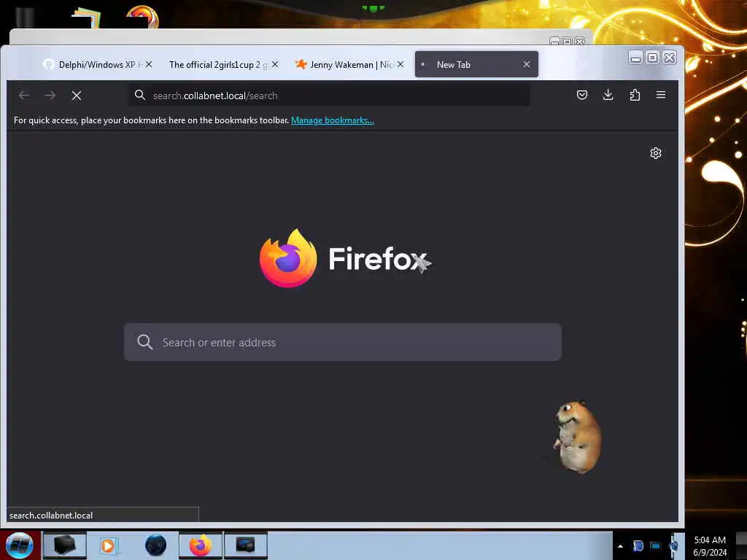Open the black box taskbar icon

pos(65,545)
